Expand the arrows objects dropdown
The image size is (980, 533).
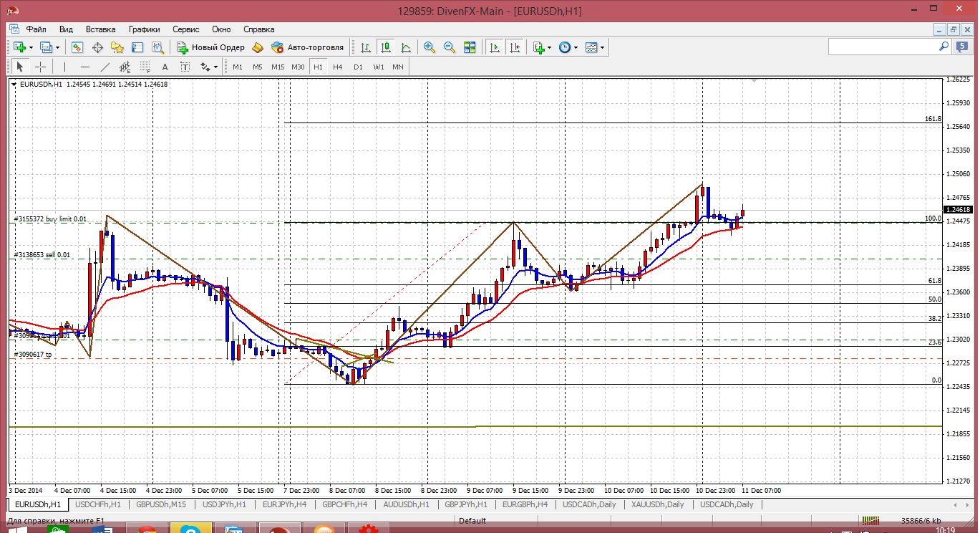[x=215, y=67]
